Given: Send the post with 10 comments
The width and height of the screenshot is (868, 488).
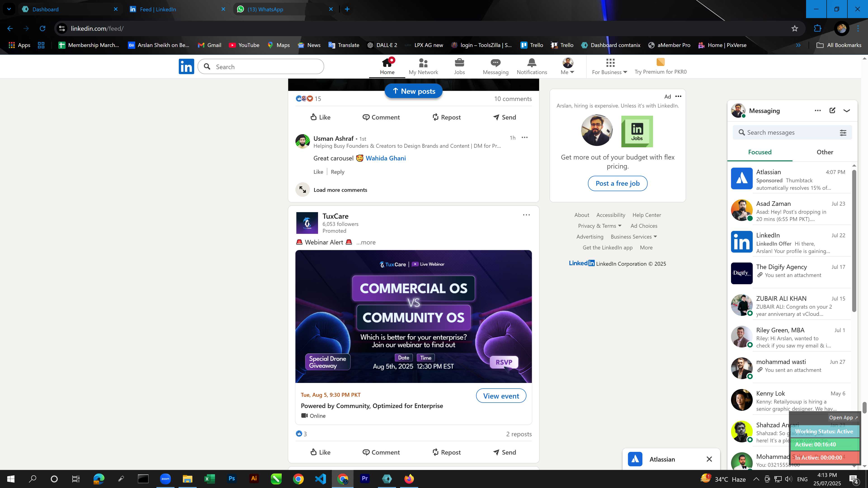Looking at the screenshot, I should [x=505, y=117].
